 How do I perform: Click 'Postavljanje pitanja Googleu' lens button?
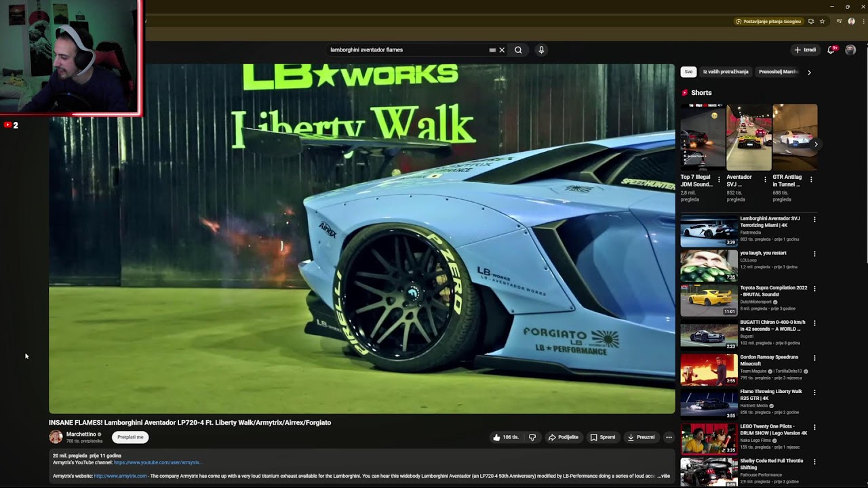point(769,21)
